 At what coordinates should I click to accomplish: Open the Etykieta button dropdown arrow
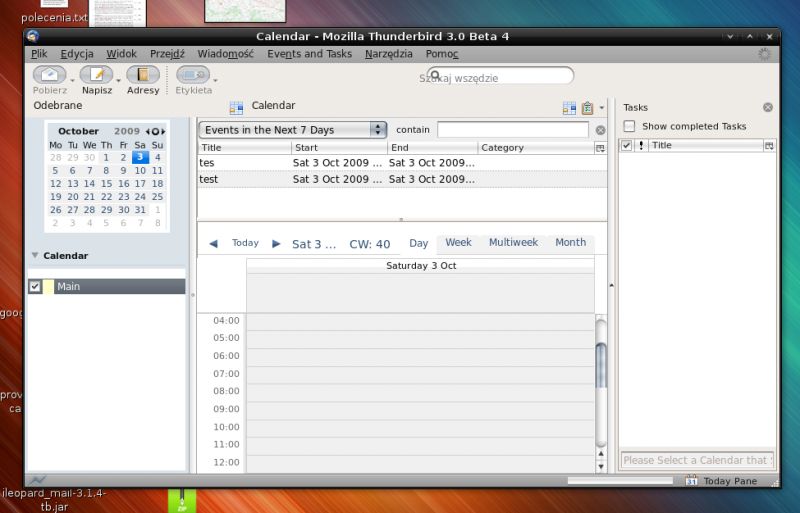pyautogui.click(x=215, y=81)
